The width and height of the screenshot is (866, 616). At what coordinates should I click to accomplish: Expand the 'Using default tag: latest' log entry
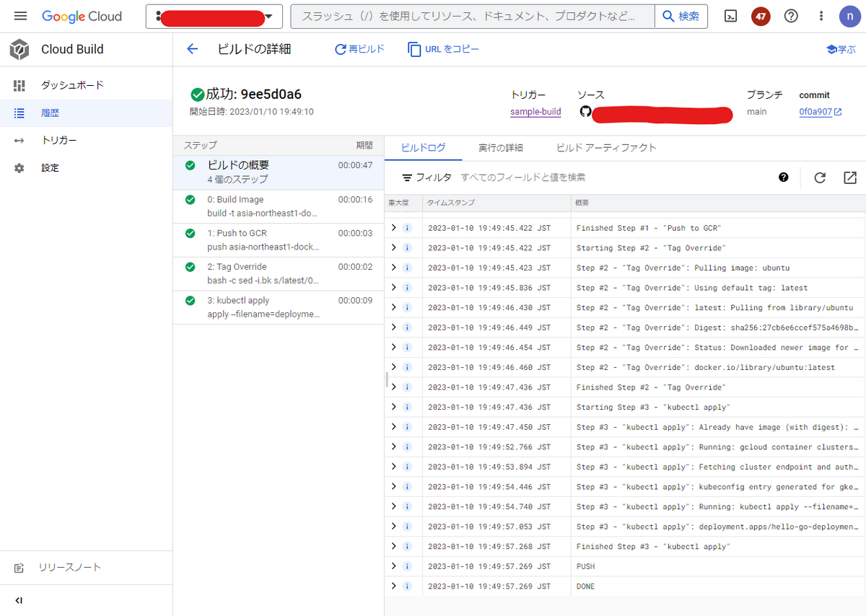point(393,288)
